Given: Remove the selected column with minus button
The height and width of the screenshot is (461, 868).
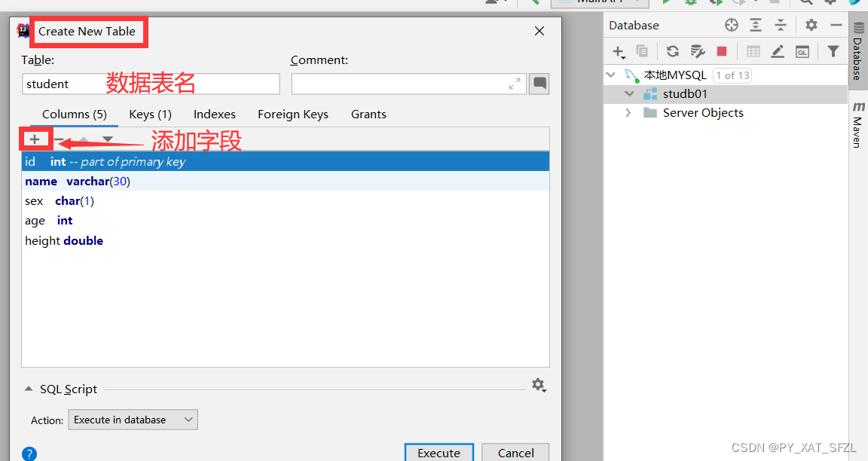Looking at the screenshot, I should click(x=59, y=139).
